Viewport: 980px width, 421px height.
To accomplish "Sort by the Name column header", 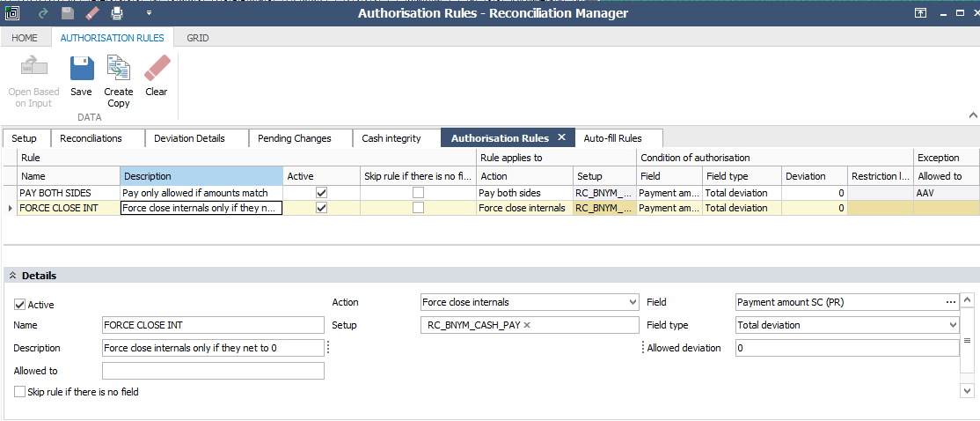I will pos(68,176).
